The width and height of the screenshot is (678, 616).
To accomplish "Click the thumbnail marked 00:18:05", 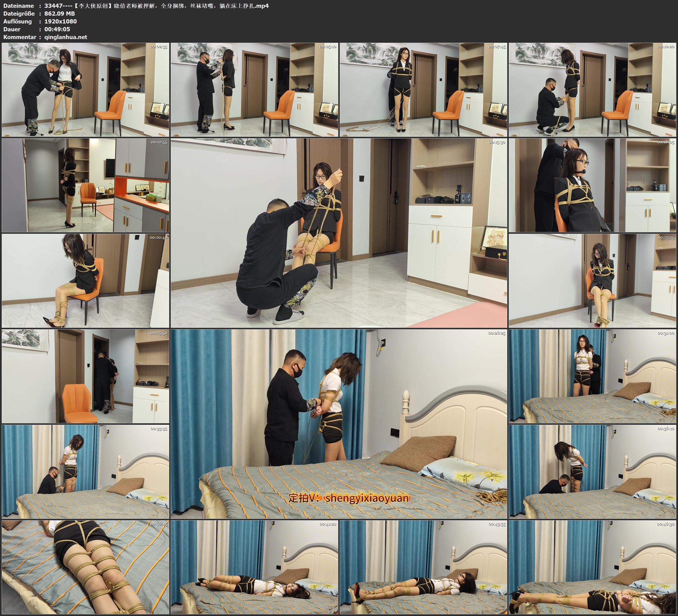I will pos(592,185).
